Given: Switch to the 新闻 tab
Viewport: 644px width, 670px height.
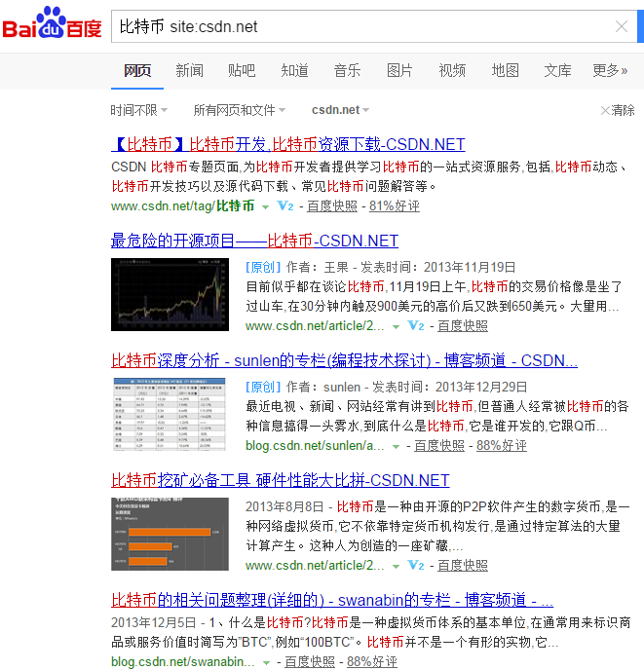Looking at the screenshot, I should tap(189, 70).
